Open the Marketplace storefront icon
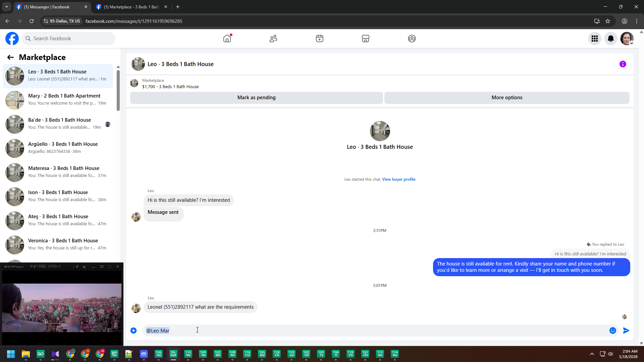This screenshot has width=644, height=362. tap(366, 39)
